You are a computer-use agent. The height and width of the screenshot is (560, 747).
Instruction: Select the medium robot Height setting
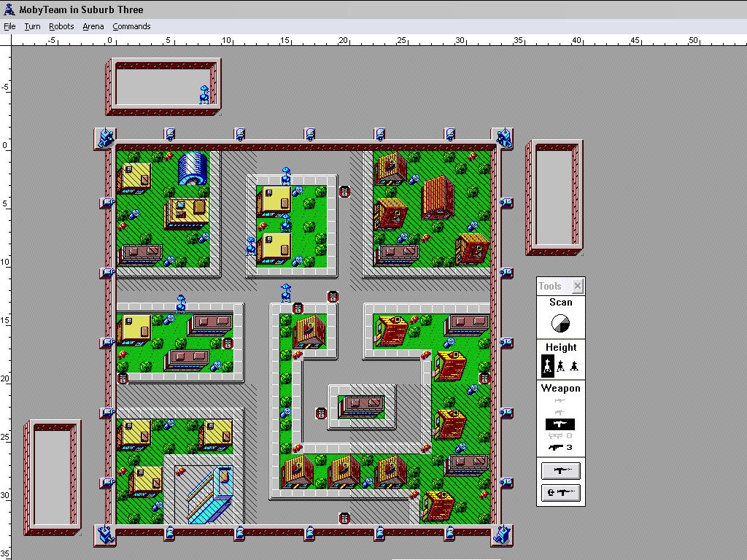coord(561,365)
